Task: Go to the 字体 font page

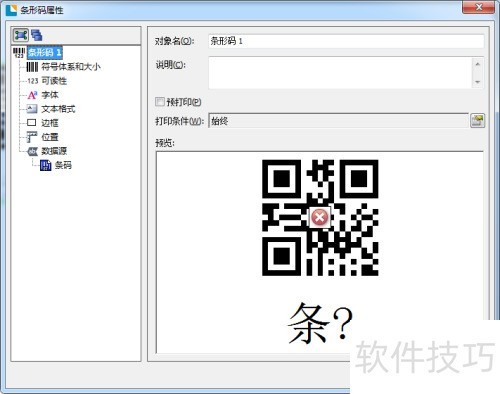Action: [x=50, y=95]
